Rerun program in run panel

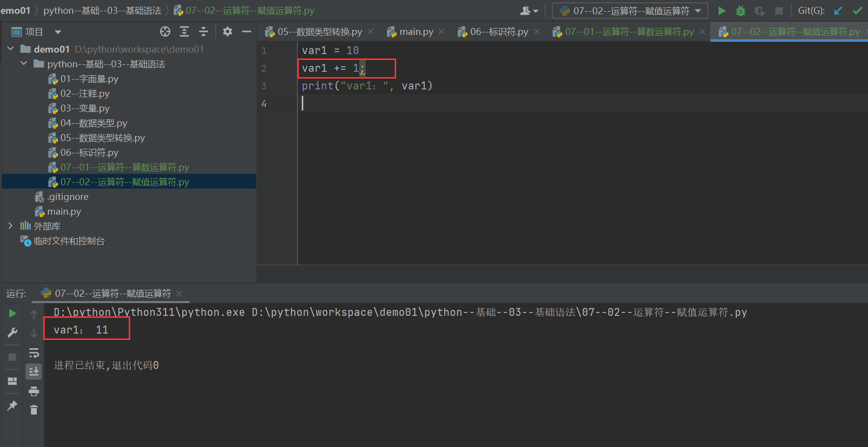[x=12, y=313]
